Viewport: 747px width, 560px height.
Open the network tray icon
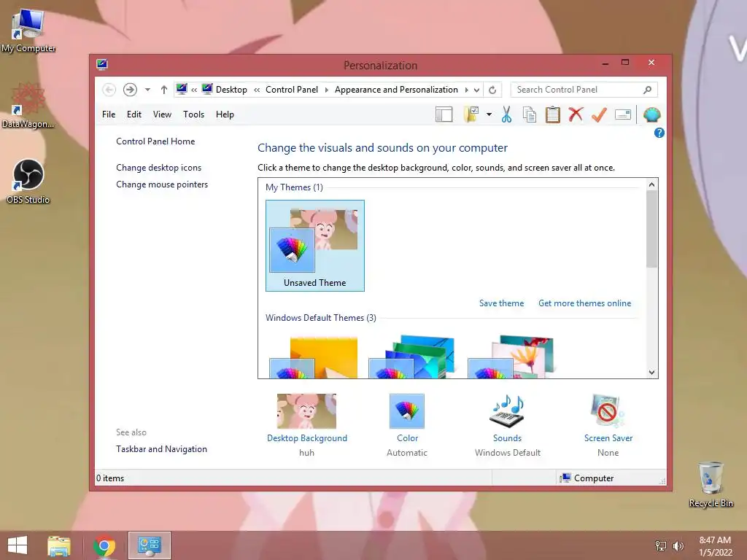pos(661,546)
